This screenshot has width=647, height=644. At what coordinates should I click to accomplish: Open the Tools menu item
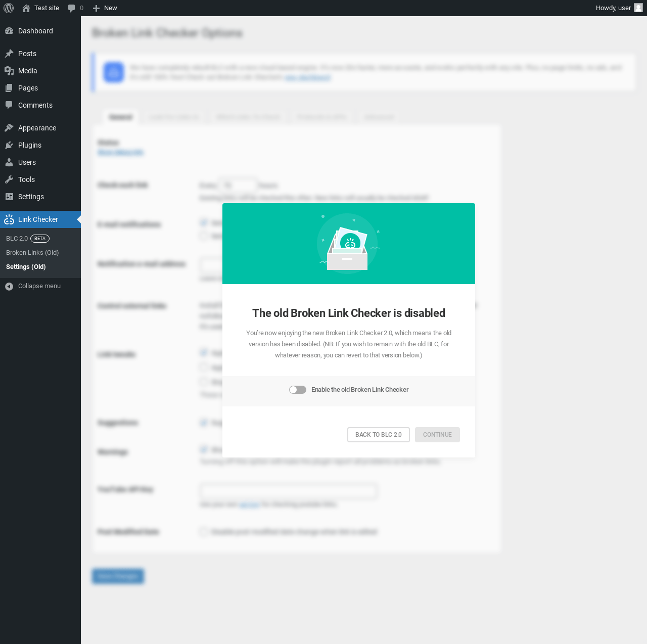coord(40,179)
